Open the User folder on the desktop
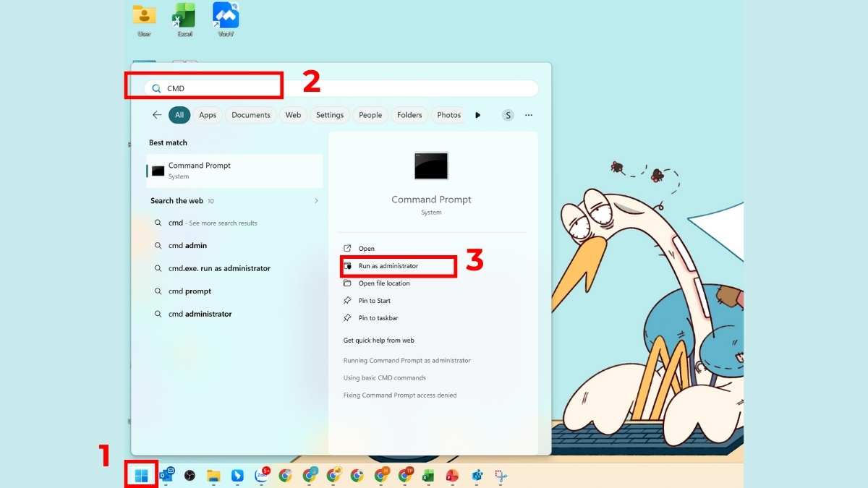This screenshot has height=488, width=868. (x=143, y=16)
